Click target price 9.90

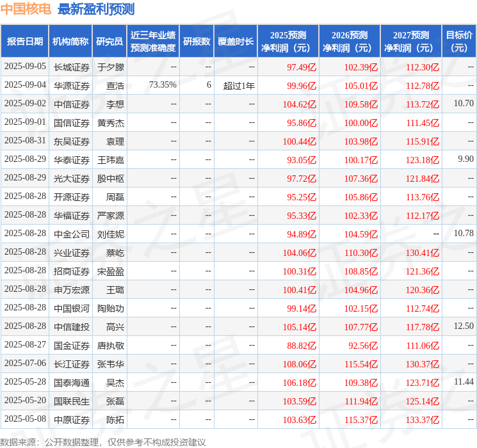pos(465,159)
